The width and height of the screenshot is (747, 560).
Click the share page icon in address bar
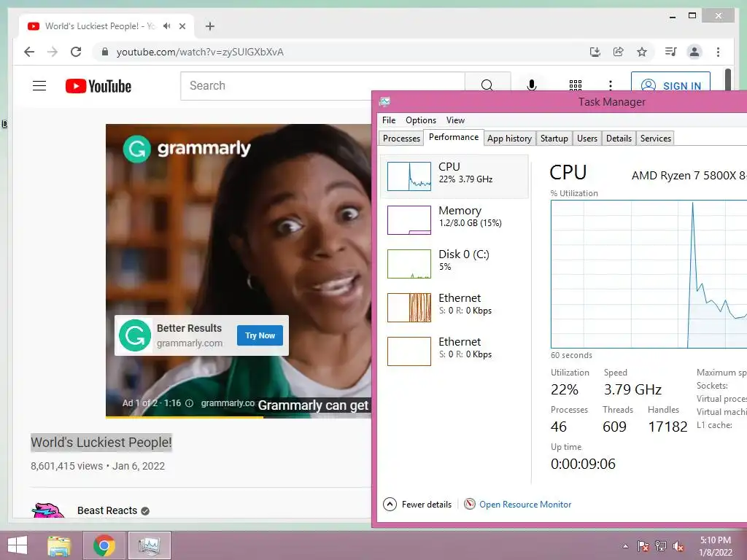[x=619, y=52]
